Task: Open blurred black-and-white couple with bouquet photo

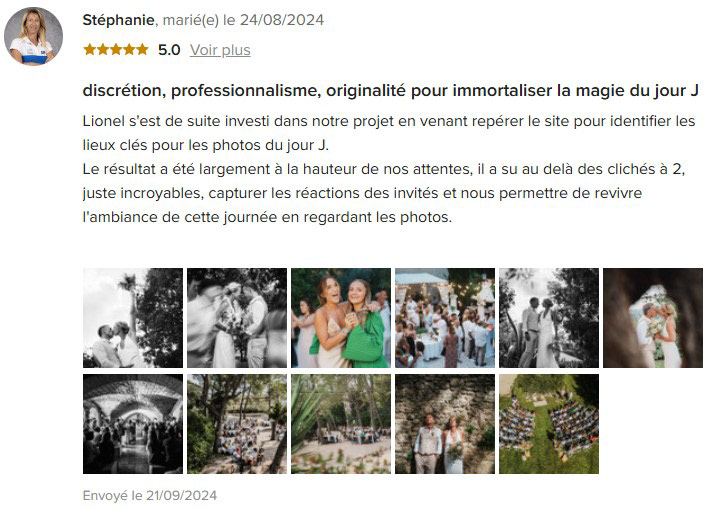Action: (237, 318)
